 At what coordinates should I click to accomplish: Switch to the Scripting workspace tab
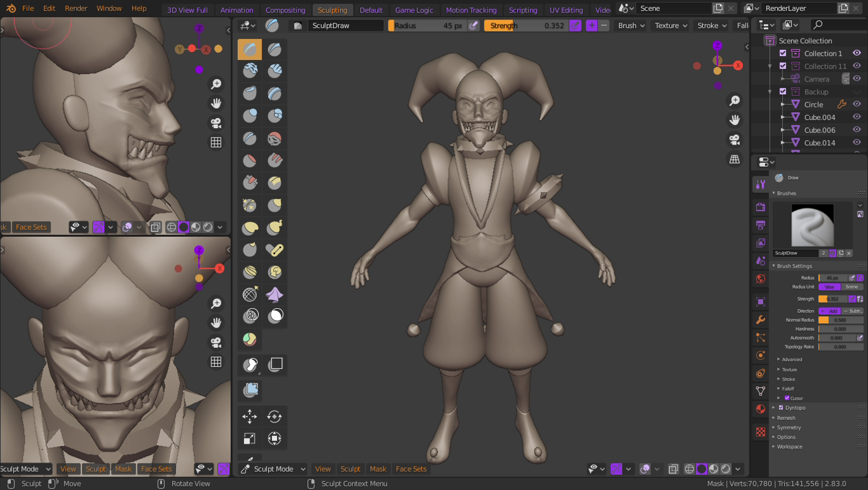[x=523, y=10]
